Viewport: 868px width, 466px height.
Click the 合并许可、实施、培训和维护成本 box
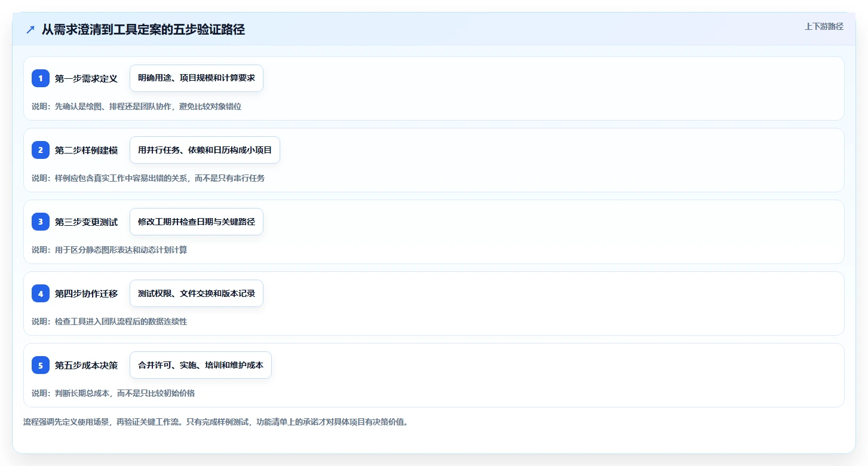coord(201,365)
